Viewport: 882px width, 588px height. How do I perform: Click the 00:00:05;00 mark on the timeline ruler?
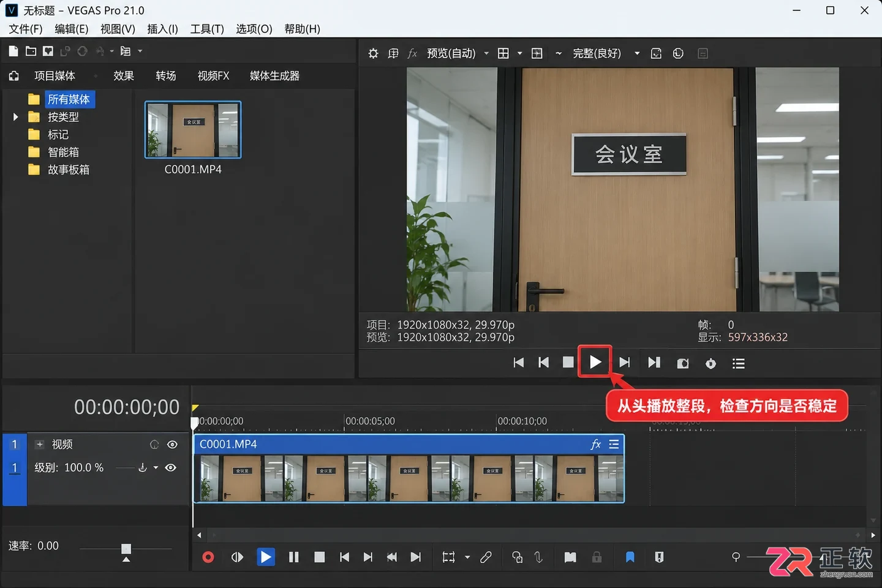(369, 421)
